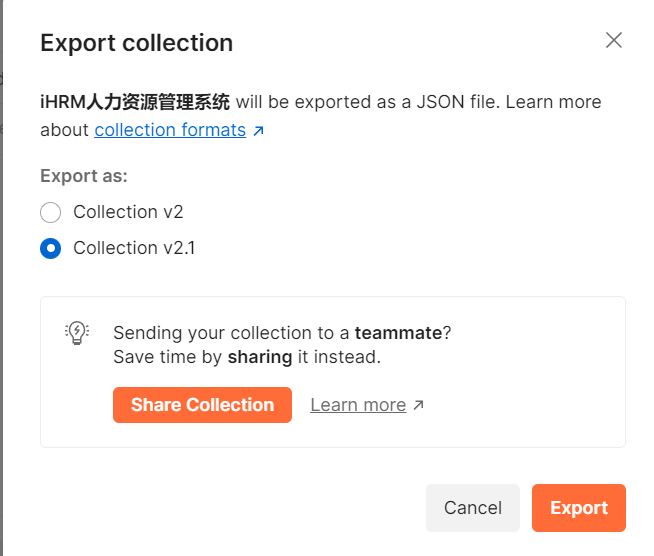Click the orange Export button
This screenshot has width=654, height=556.
[579, 508]
